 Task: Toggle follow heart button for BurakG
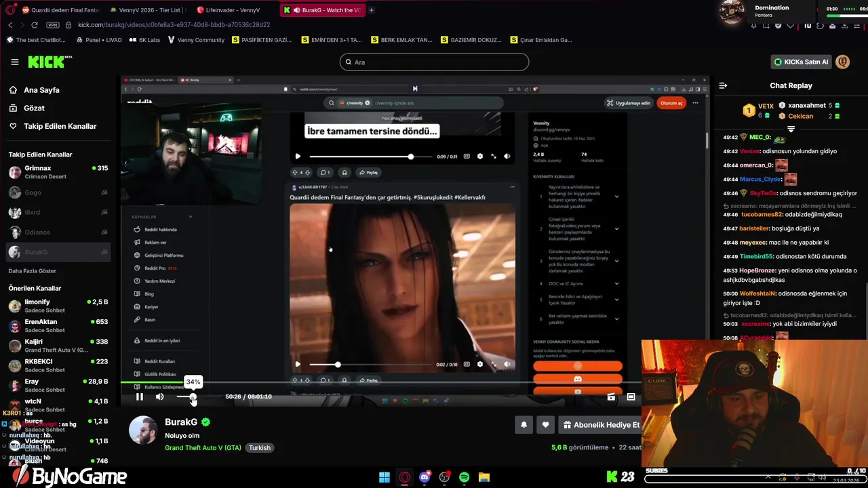coord(545,425)
